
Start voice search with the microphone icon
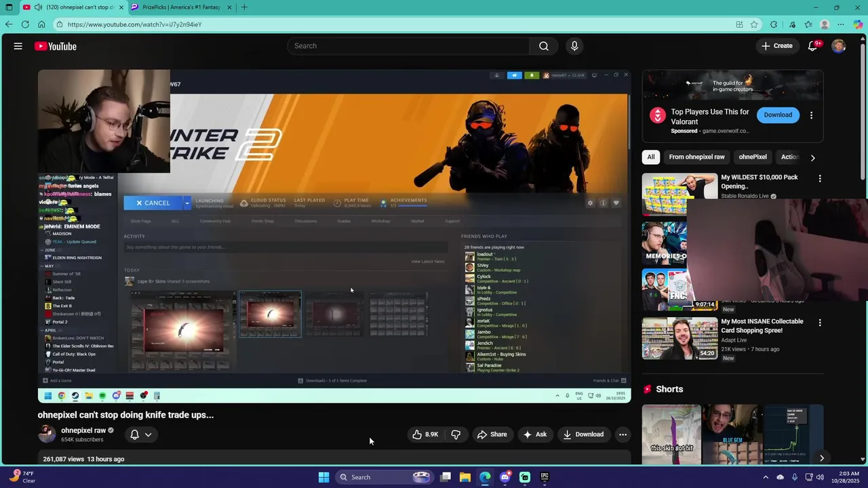(x=574, y=46)
